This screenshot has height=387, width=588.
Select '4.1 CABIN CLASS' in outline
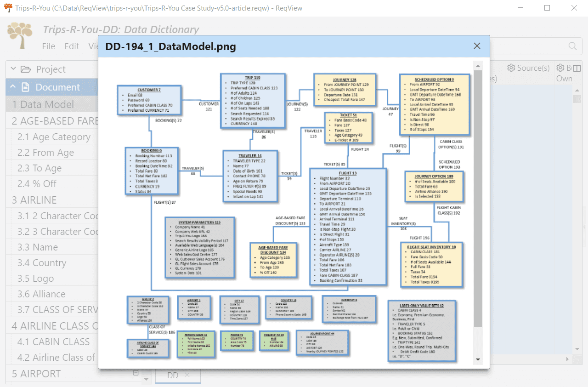(x=52, y=342)
